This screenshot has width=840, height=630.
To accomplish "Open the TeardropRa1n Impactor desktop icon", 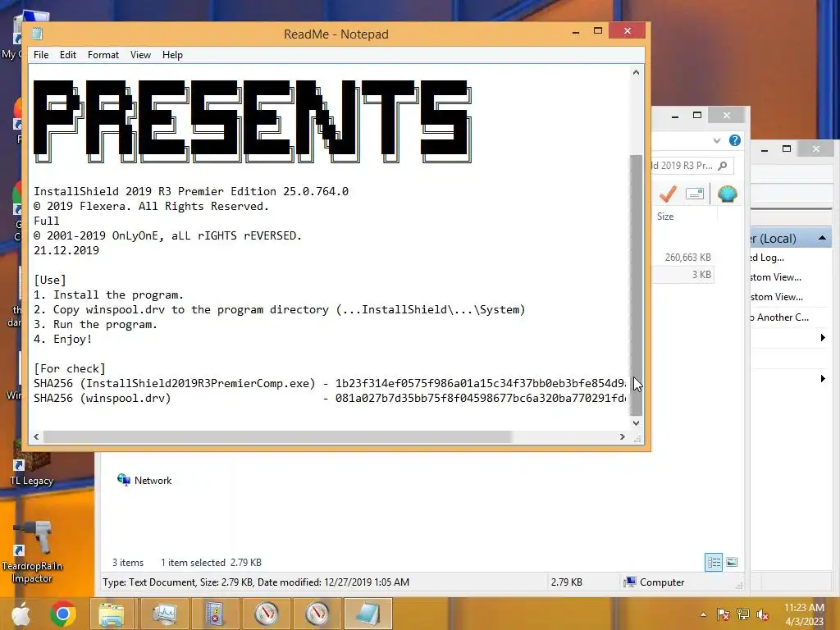I will point(32,552).
